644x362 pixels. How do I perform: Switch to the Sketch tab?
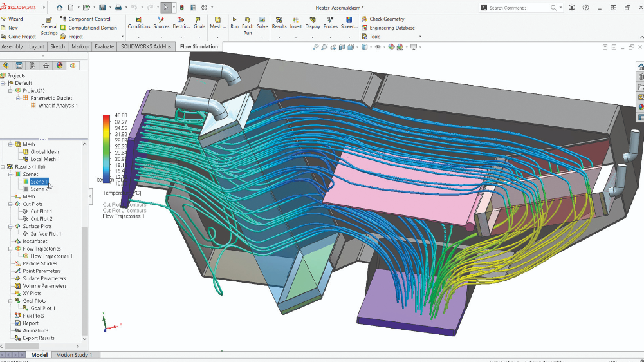pos(57,46)
